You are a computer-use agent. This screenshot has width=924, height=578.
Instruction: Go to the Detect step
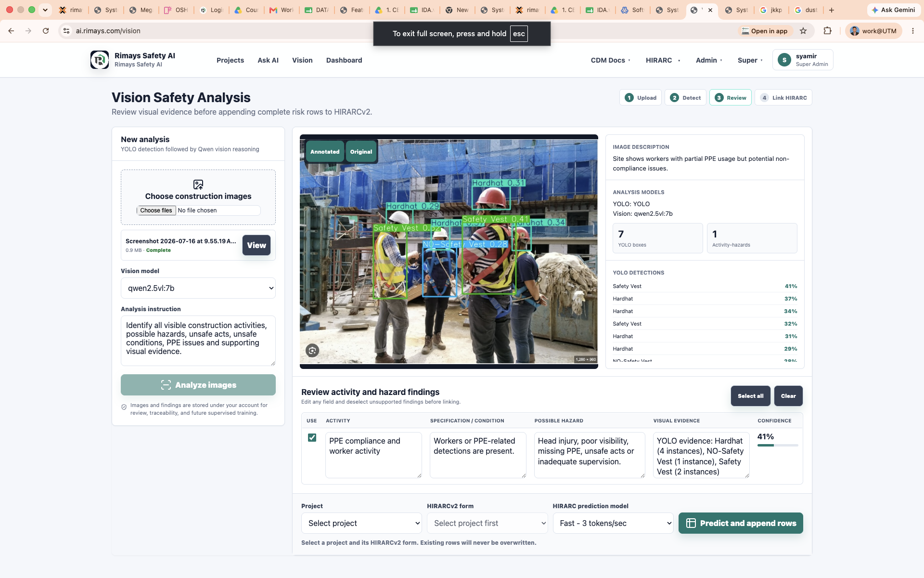(686, 98)
